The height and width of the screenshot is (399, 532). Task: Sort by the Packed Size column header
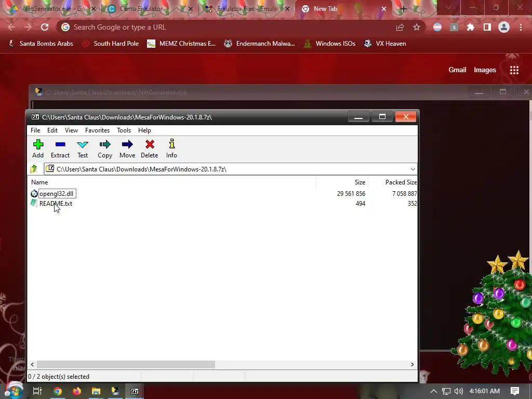401,182
